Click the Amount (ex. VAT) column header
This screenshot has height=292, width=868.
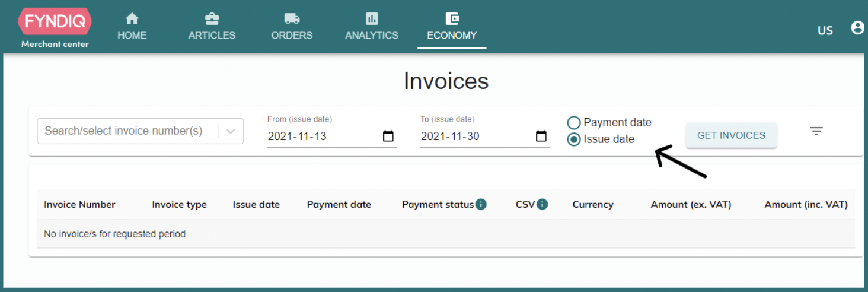[x=691, y=204]
